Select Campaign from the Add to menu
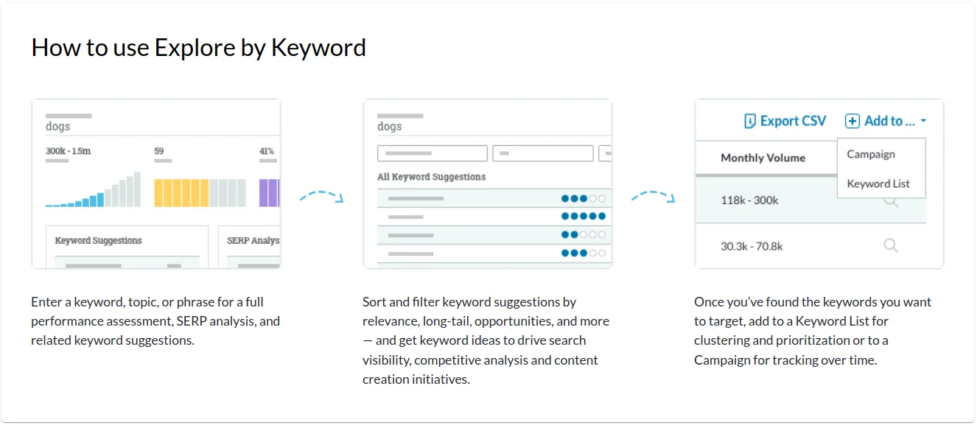 (x=871, y=154)
